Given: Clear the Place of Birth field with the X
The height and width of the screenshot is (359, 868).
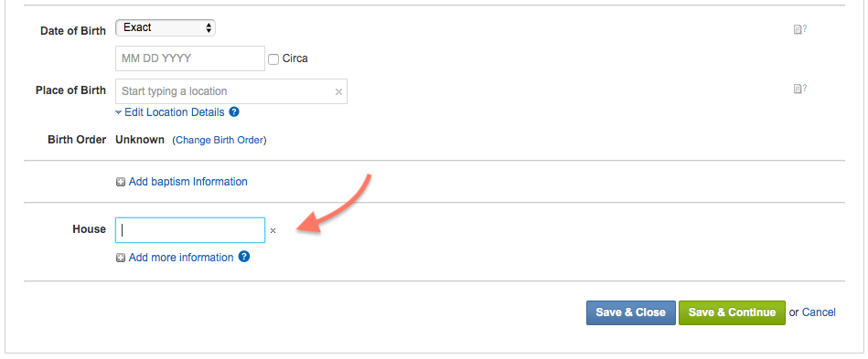Looking at the screenshot, I should (x=338, y=92).
